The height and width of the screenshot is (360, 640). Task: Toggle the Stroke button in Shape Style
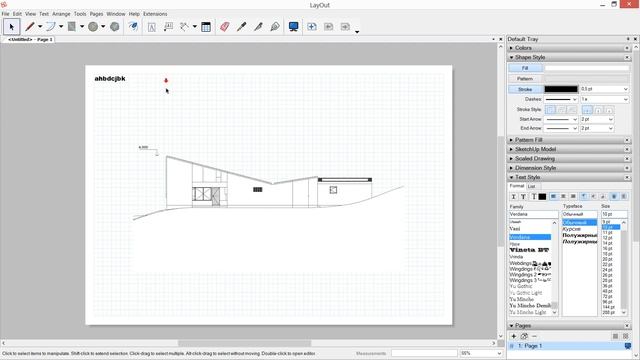(525, 89)
